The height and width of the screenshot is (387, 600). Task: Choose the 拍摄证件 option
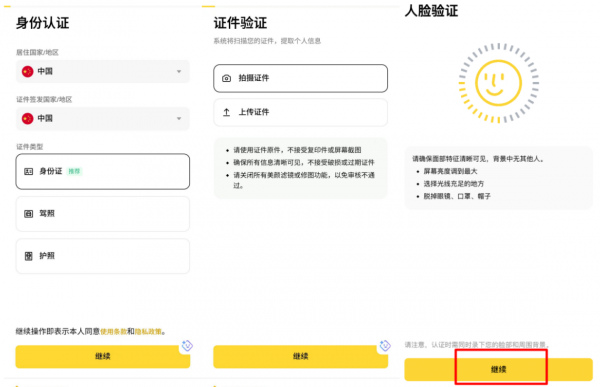pyautogui.click(x=300, y=78)
